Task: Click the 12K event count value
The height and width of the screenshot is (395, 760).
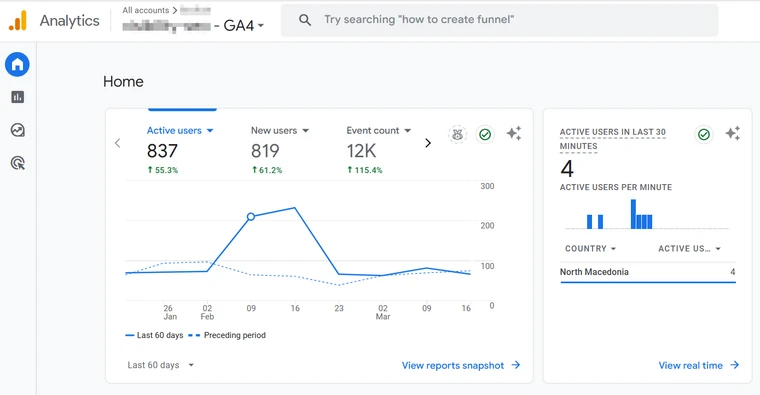Action: tap(361, 151)
